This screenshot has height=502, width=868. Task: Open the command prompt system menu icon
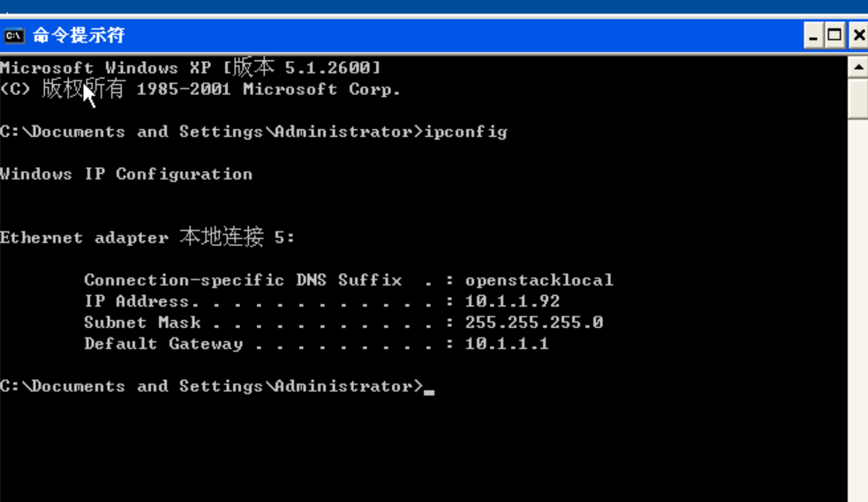14,36
